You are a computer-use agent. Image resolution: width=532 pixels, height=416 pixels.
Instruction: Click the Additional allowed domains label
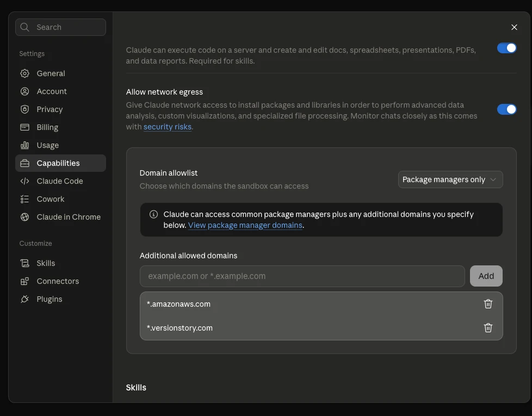pos(188,256)
